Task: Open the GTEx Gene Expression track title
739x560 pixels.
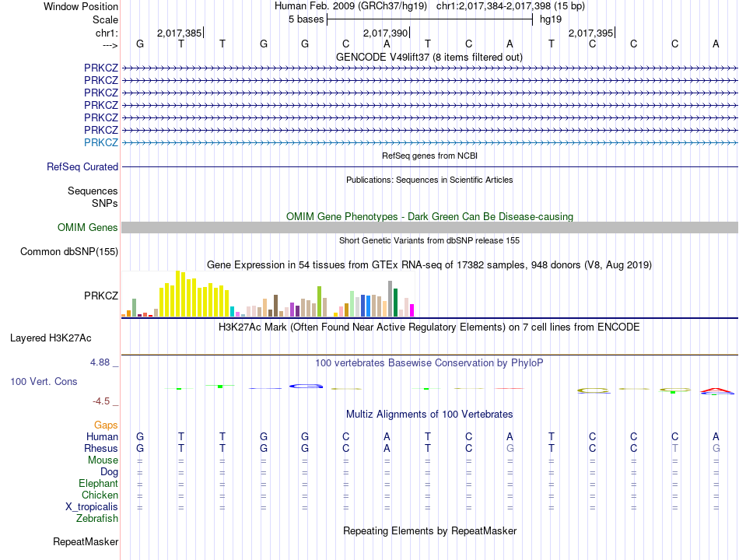Action: coord(429,265)
